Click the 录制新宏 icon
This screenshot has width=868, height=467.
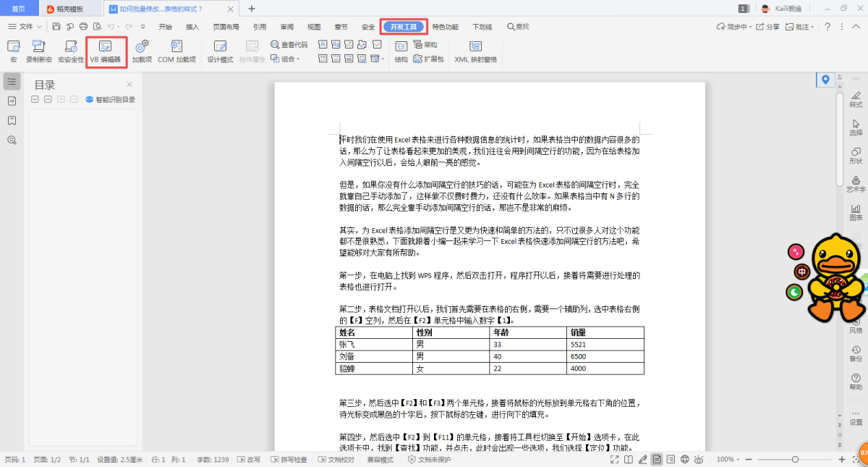click(39, 51)
